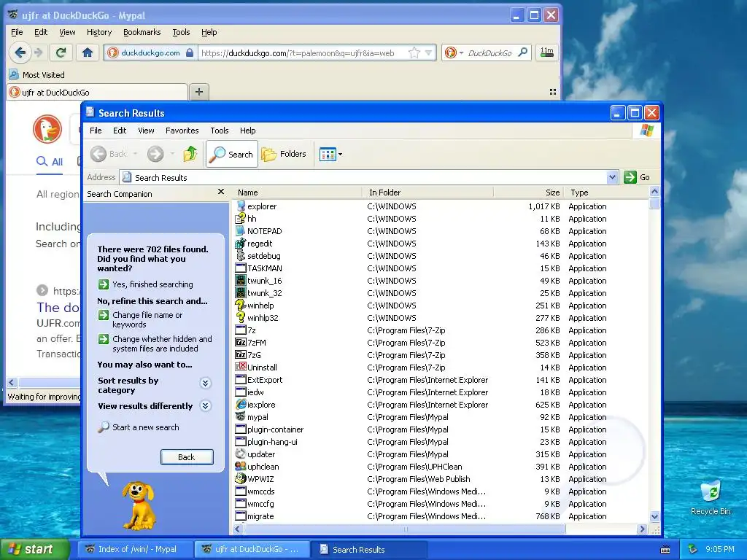The image size is (747, 560).
Task: Sort results by the Name column
Action: 298,192
